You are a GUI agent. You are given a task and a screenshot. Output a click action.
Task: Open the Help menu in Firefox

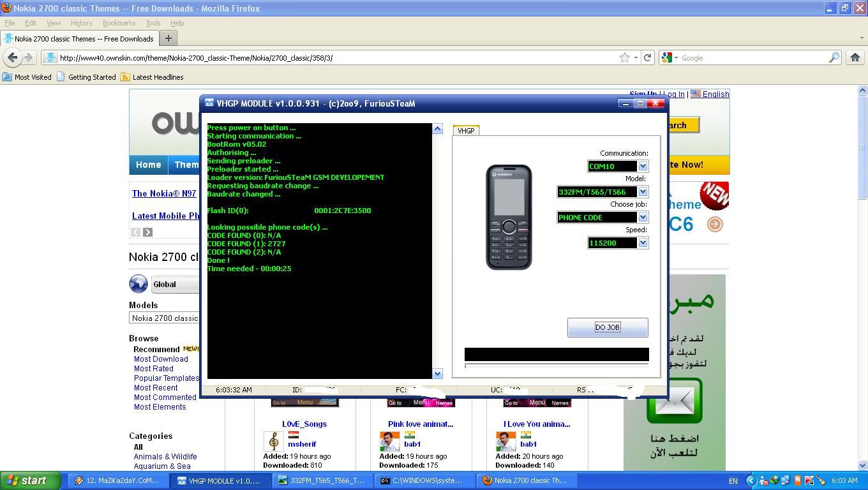click(177, 23)
